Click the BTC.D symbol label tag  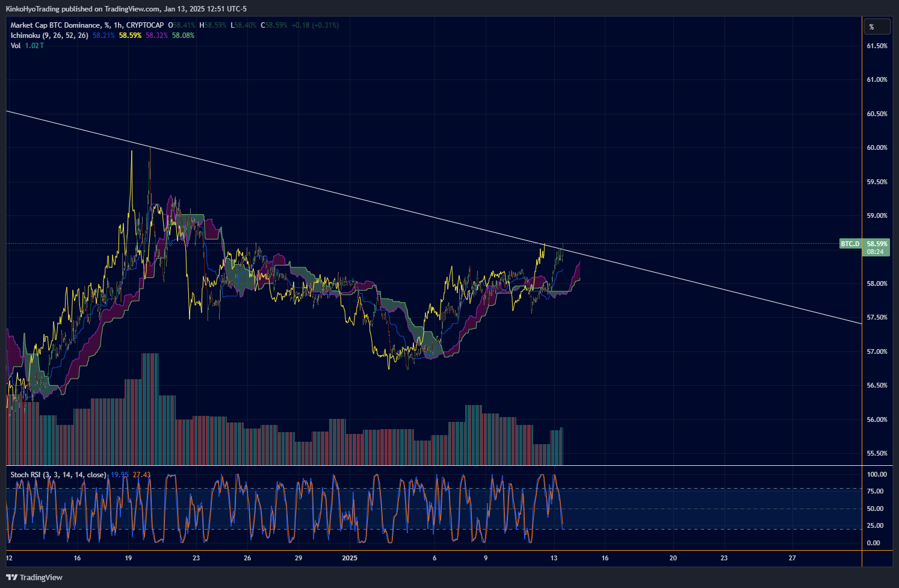tap(850, 244)
